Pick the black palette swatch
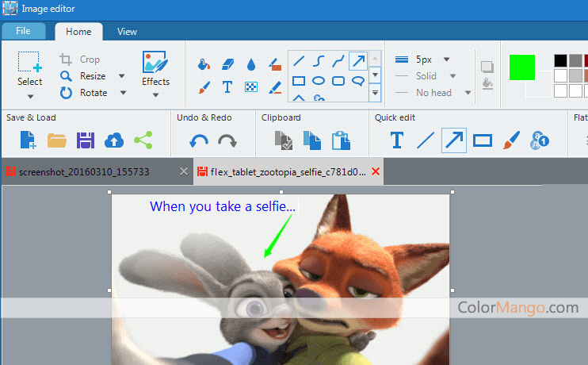Viewport: 588px width, 365px height. (560, 60)
